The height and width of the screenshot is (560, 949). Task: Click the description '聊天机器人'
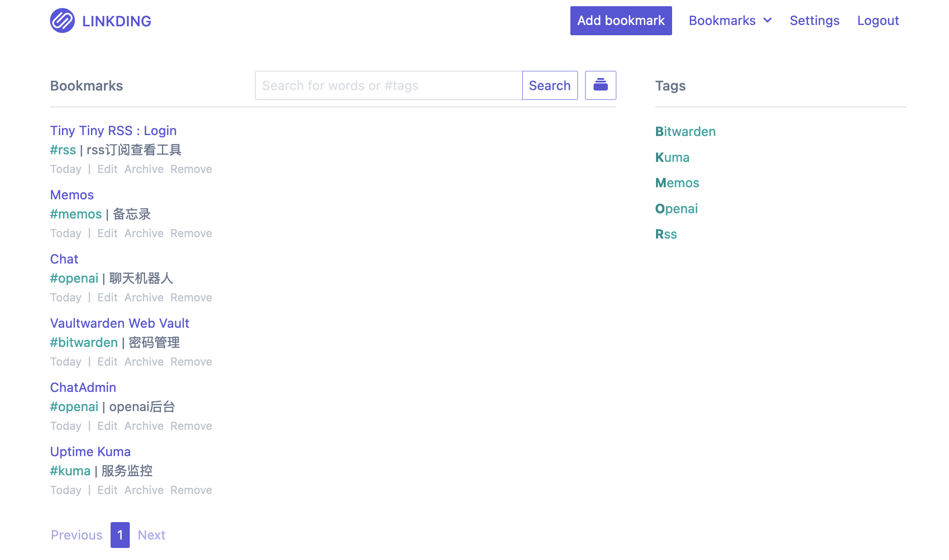[141, 278]
